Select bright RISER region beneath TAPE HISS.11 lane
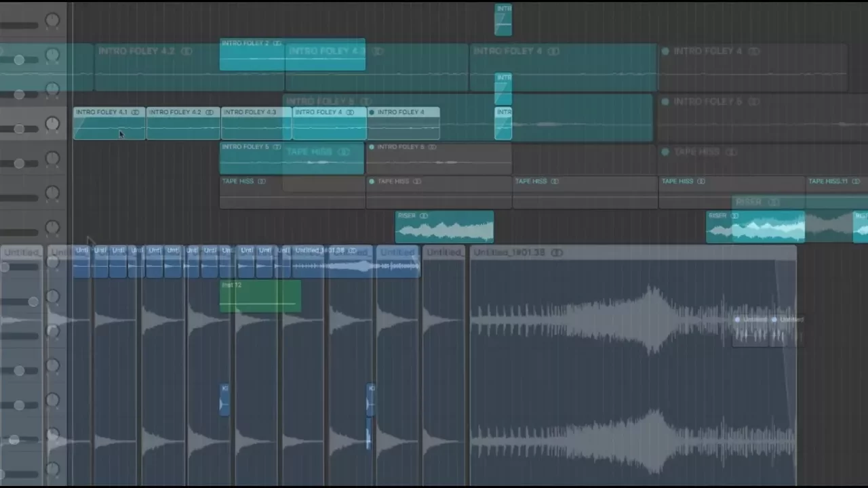This screenshot has width=868, height=488. coord(755,227)
